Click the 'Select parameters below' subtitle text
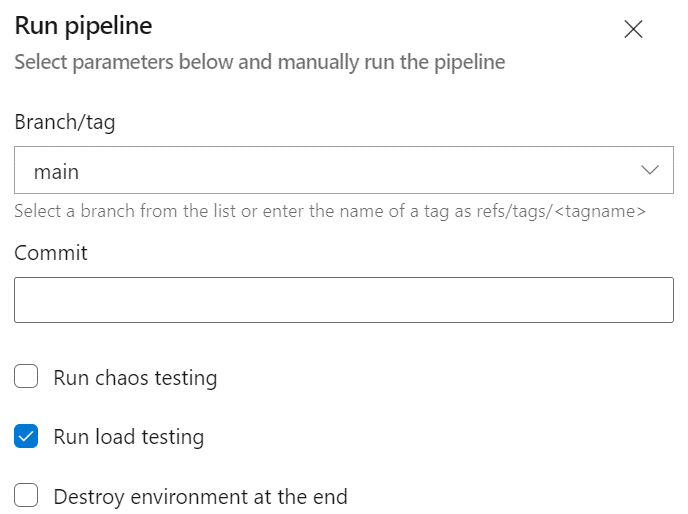The height and width of the screenshot is (514, 688). [260, 62]
